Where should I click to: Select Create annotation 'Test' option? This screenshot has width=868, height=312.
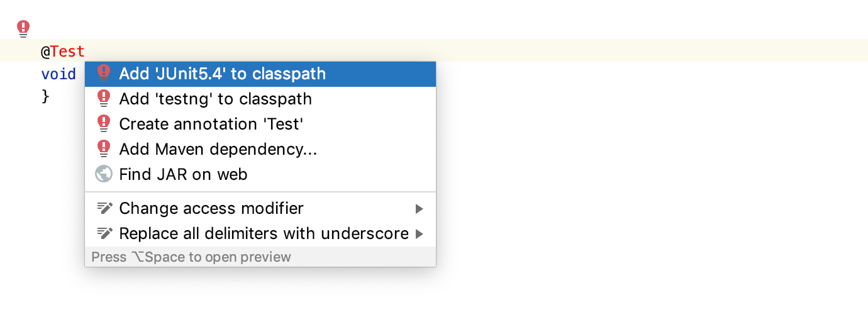click(x=211, y=124)
